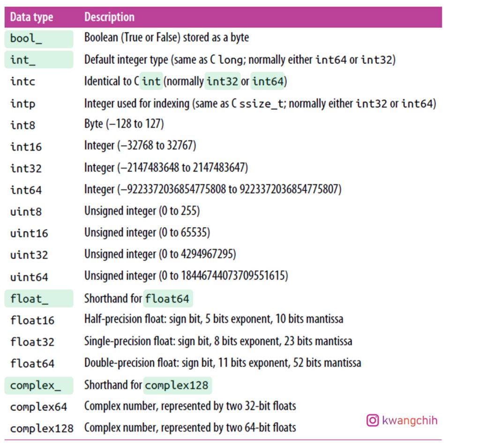Viewport: 480px width, 448px height.
Task: Click highlighted float64 after "Shorthand for"
Action: click(168, 298)
